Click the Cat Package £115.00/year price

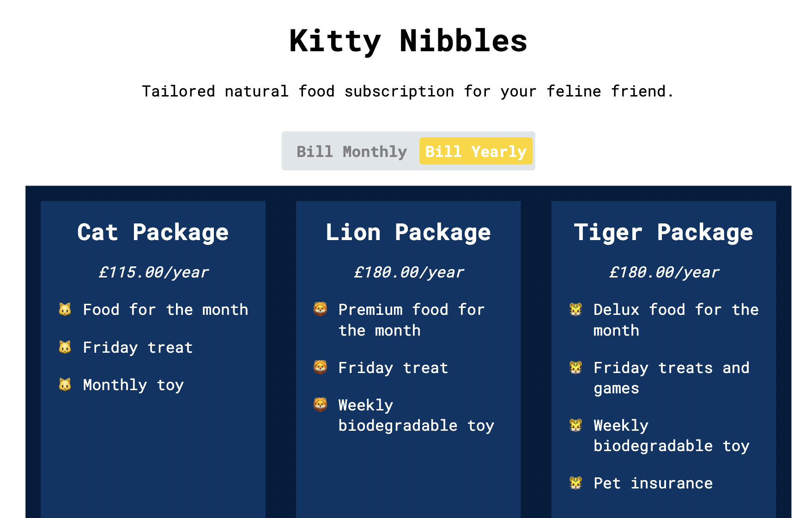coord(153,272)
